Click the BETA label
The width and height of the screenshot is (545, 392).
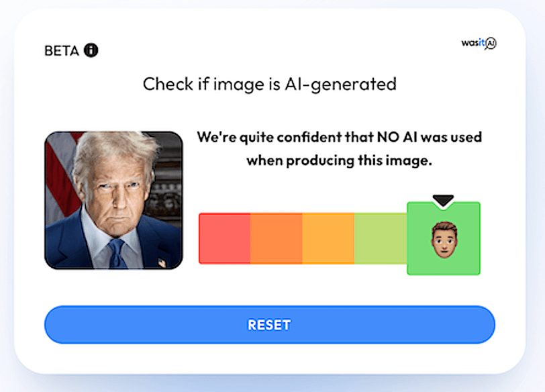tap(62, 51)
